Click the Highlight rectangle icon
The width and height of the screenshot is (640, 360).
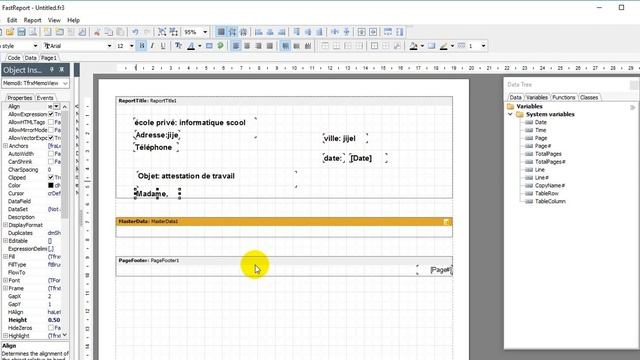209,46
